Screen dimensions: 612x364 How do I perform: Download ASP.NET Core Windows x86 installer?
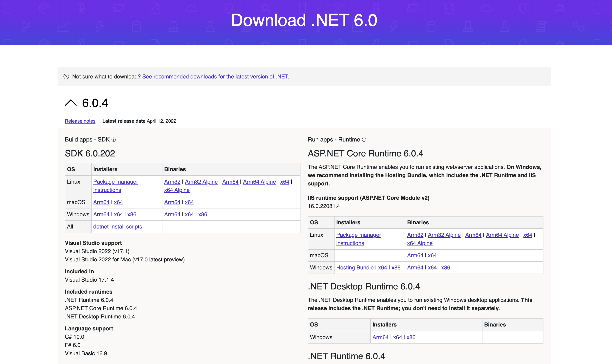coord(396,267)
